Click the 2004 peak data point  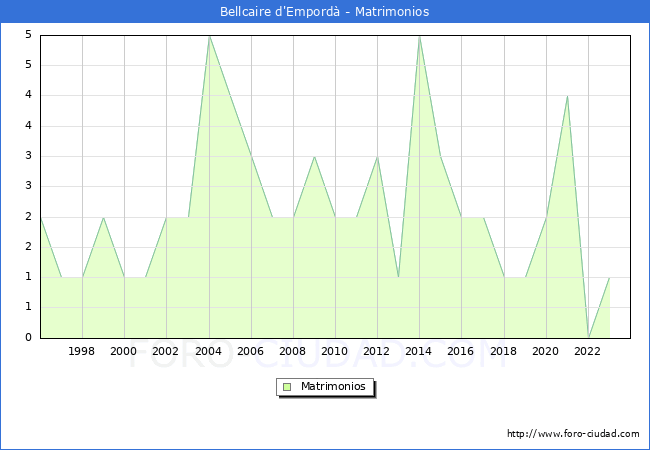[x=208, y=35]
